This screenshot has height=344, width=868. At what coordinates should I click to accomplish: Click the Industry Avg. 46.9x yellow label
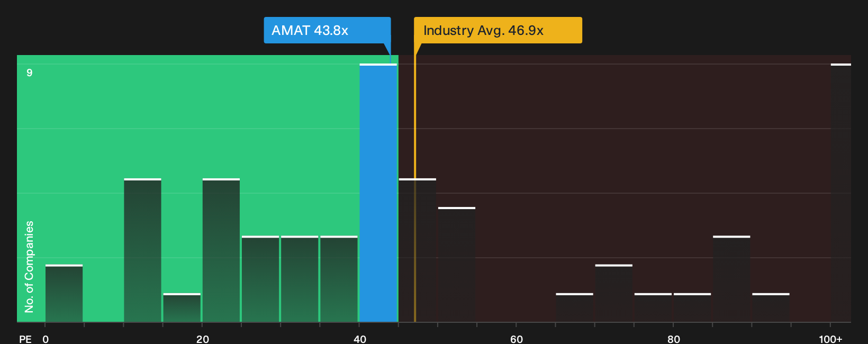tap(498, 30)
